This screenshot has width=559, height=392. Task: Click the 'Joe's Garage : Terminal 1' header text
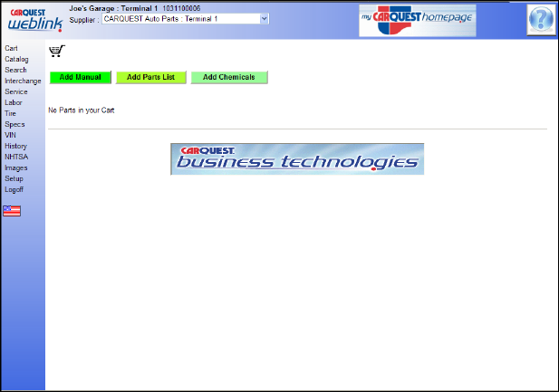[113, 8]
